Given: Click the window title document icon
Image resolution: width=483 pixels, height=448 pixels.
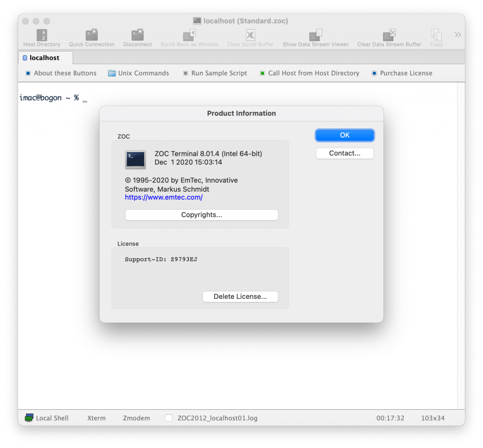Looking at the screenshot, I should tap(197, 21).
